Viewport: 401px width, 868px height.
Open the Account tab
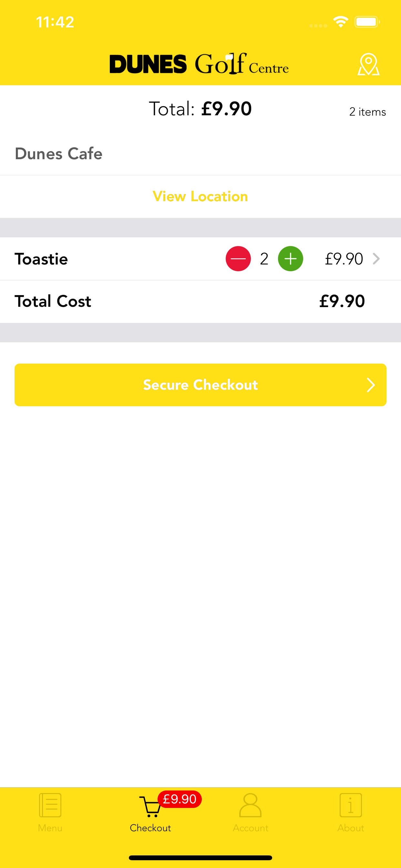pos(250,812)
